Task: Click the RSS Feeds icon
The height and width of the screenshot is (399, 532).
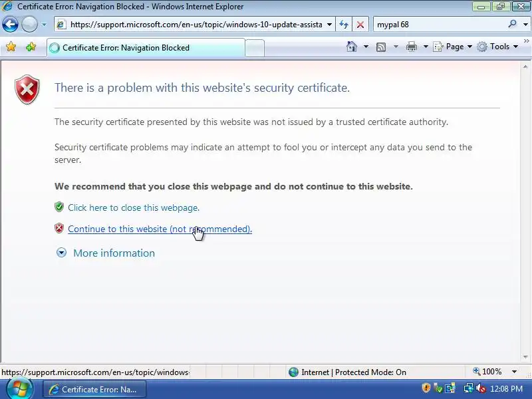Action: point(381,47)
